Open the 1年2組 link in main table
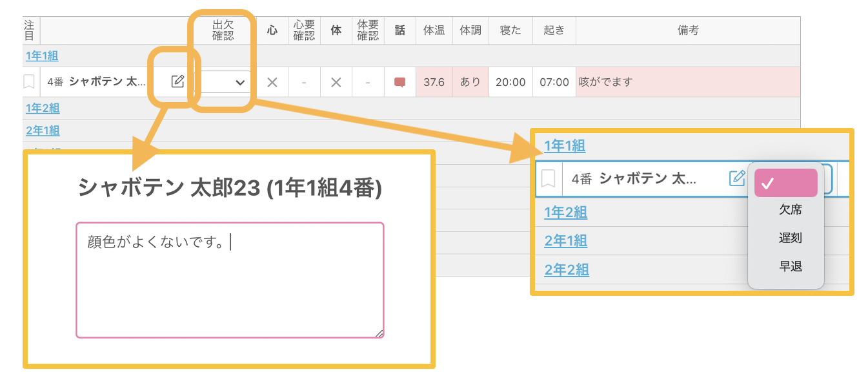868x378 pixels. pos(42,108)
